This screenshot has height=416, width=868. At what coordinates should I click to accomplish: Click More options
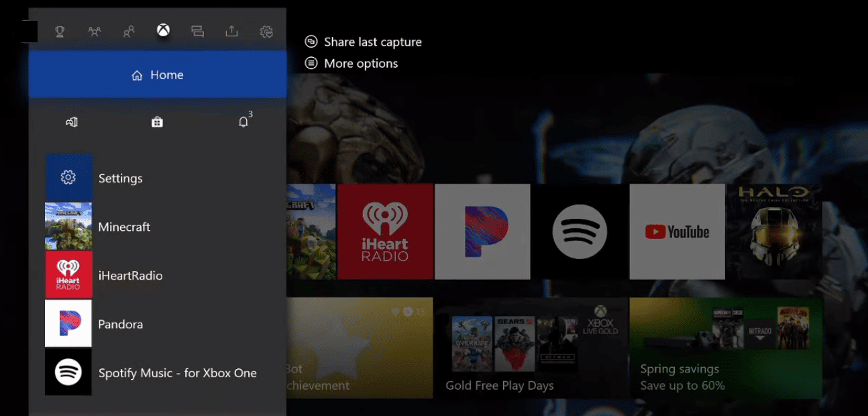pyautogui.click(x=351, y=63)
